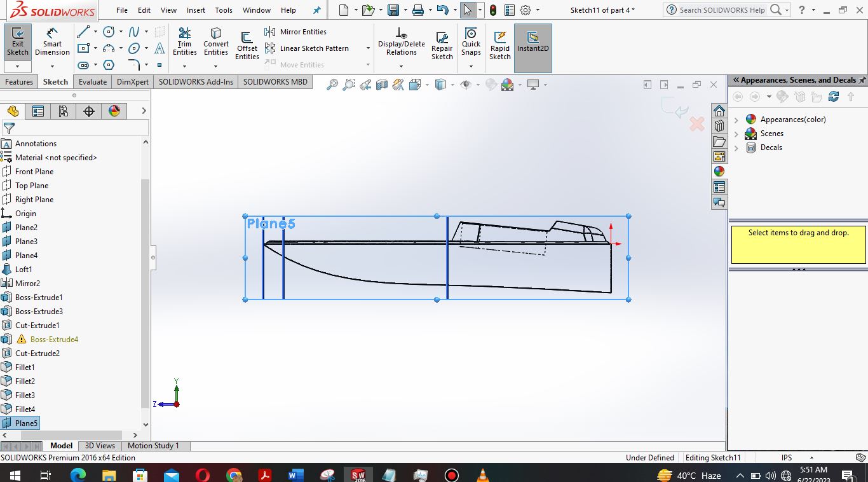Viewport: 868px width, 482px height.
Task: Click the Undo icon
Action: click(x=442, y=10)
